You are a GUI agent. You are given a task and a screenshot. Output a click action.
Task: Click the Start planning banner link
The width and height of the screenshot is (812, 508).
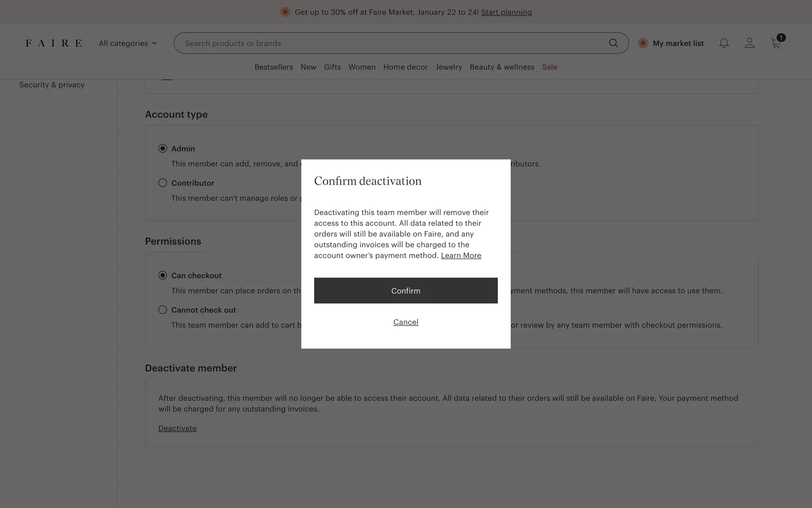click(506, 12)
